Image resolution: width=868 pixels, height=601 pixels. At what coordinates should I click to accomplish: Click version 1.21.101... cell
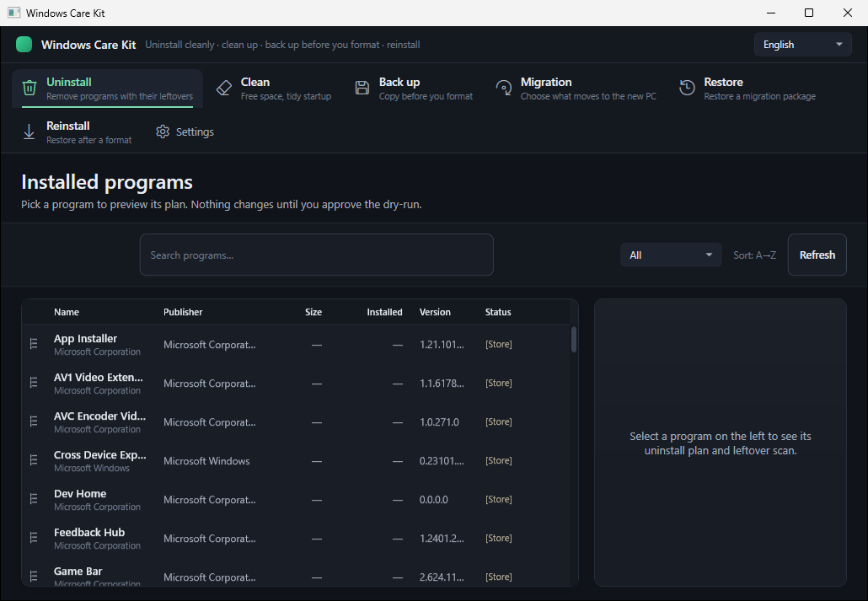(442, 345)
